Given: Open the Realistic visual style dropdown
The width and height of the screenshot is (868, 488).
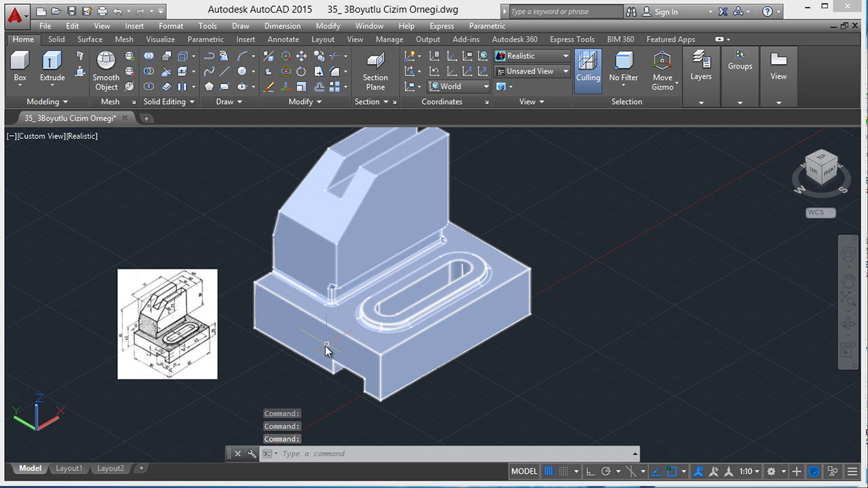Looking at the screenshot, I should 565,56.
